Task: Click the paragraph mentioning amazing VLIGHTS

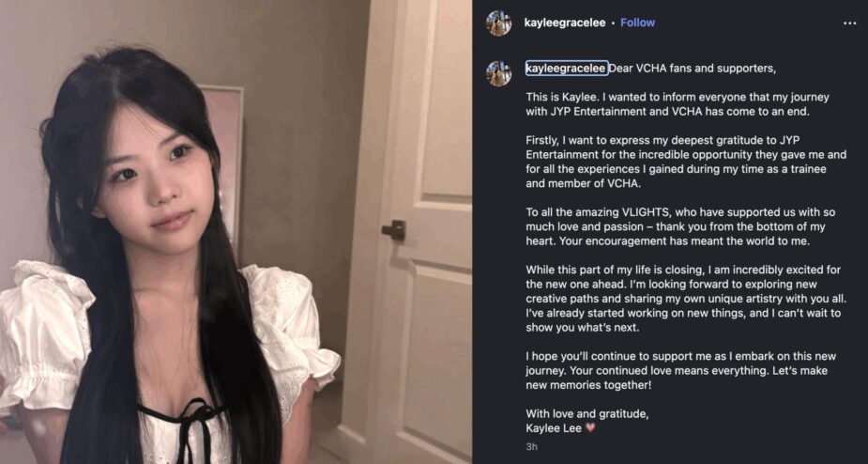Action: [x=680, y=227]
